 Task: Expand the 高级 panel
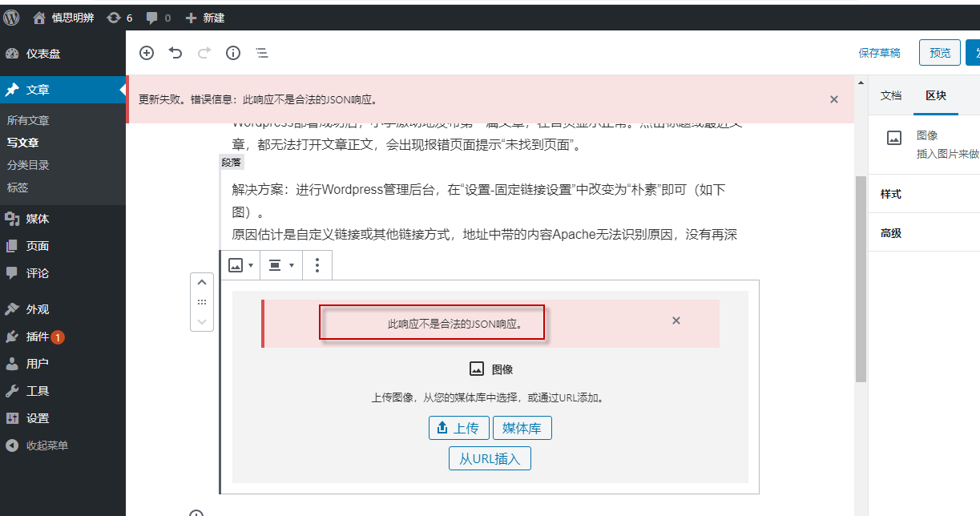point(924,233)
